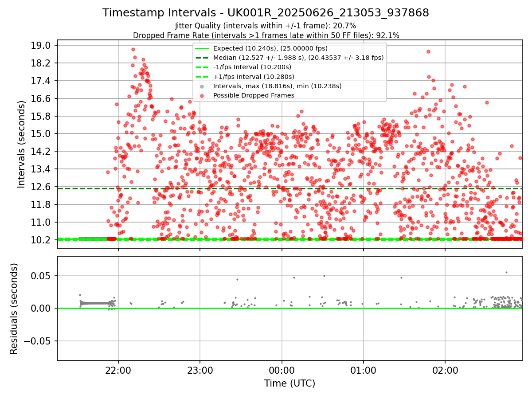Click the '14.2' y-axis tick label
The height and width of the screenshot is (399, 532).
point(42,151)
